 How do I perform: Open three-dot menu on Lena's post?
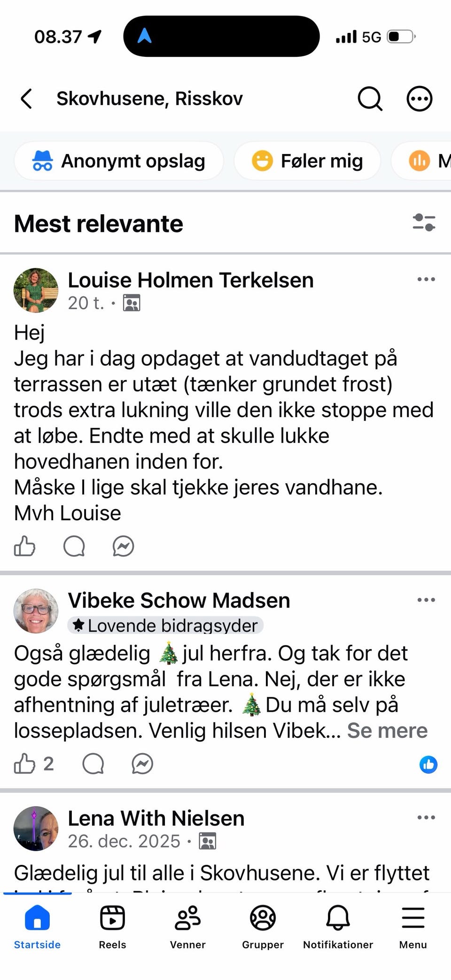426,818
